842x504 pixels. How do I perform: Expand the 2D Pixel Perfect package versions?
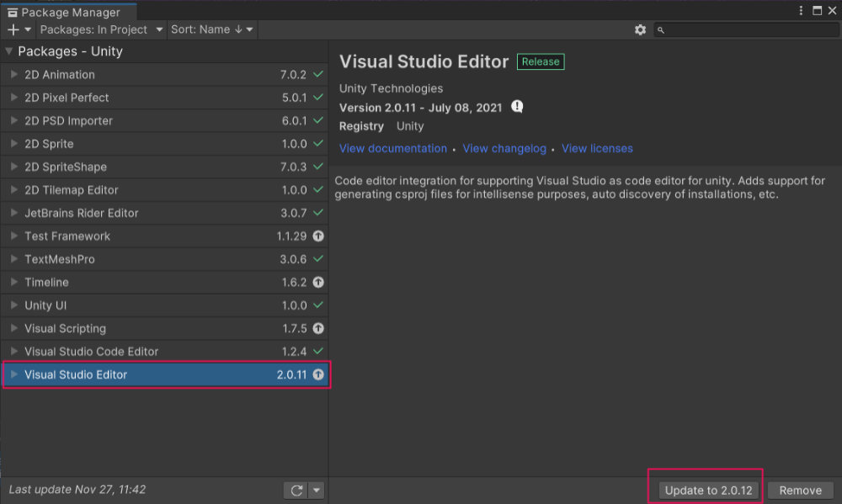(14, 98)
